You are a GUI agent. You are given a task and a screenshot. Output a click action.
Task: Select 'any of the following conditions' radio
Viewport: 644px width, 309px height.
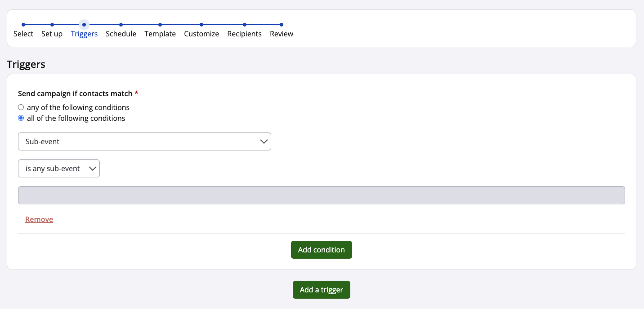[x=21, y=107]
